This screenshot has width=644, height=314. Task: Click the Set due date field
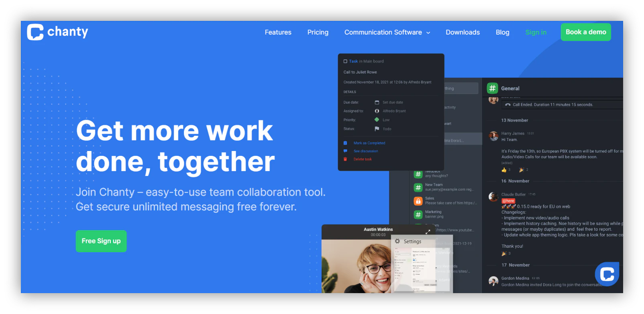point(393,102)
